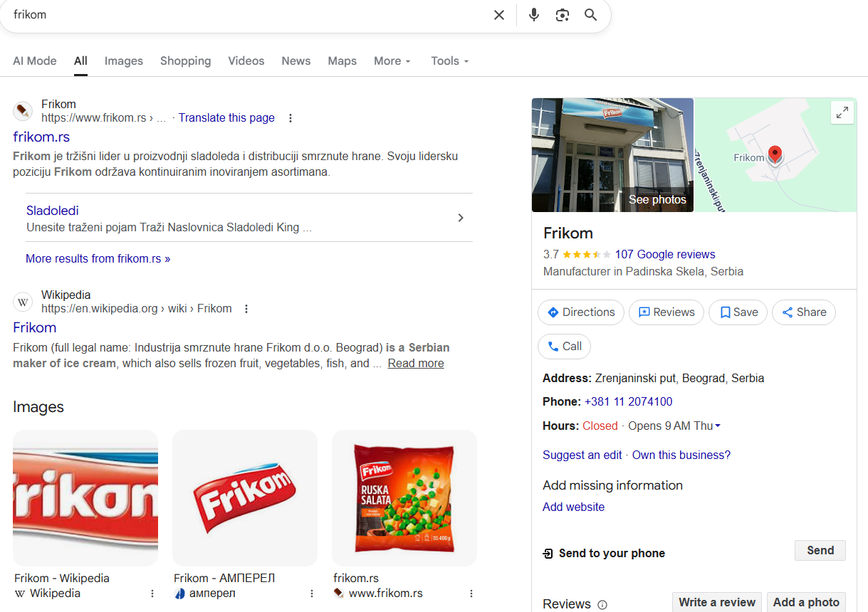Open the Frikom map thumbnail
The image size is (868, 612).
[776, 155]
